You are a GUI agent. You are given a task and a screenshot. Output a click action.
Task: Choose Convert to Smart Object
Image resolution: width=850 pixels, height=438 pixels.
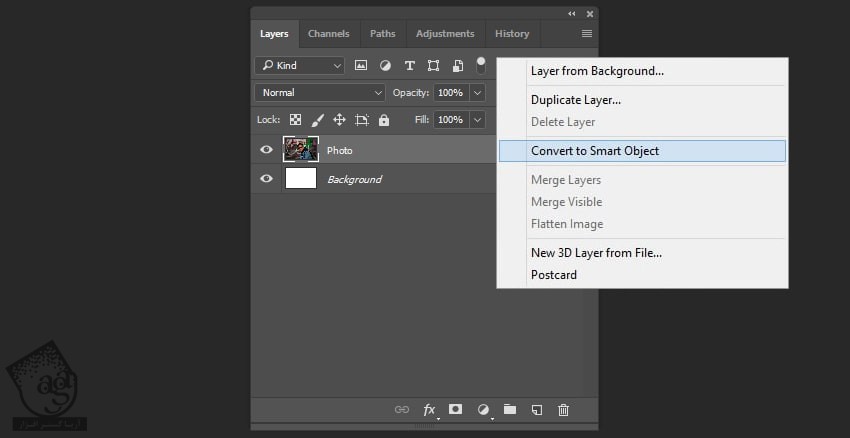(x=595, y=151)
